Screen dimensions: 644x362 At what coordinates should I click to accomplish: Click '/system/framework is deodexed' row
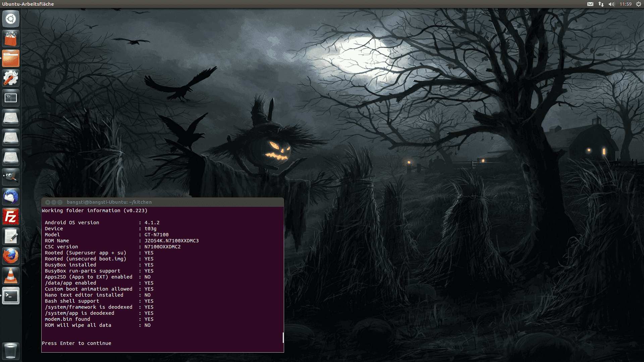point(99,307)
